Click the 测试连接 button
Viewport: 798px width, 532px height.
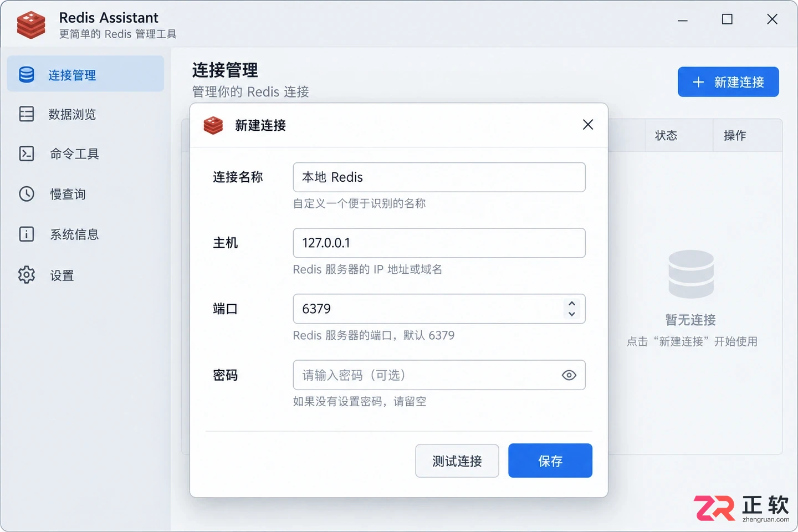tap(457, 461)
